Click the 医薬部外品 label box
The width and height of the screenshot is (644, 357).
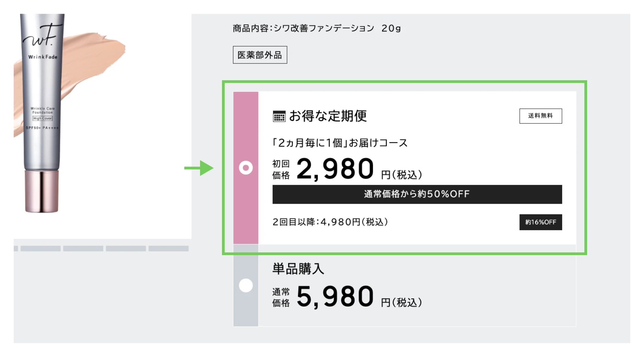[x=260, y=55]
